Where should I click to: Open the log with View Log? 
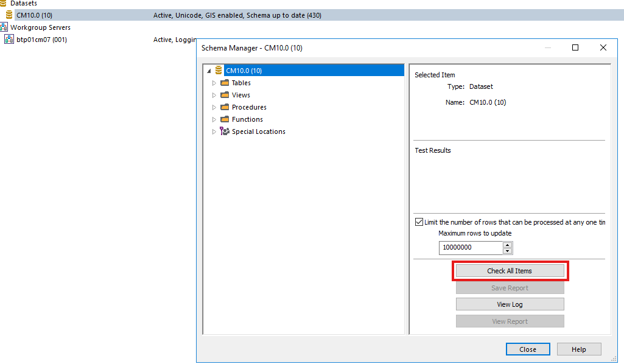tap(510, 304)
